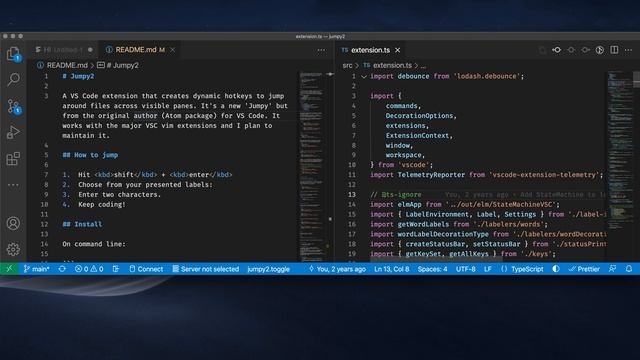Click the synchronize changes icon in the status bar
Screen dimensions: 640x360
pos(62,269)
